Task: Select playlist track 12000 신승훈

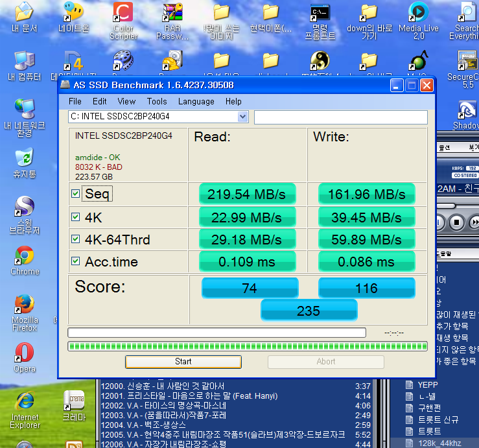Action: [235, 386]
